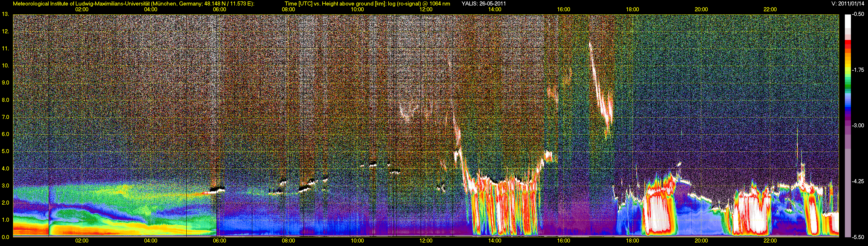Select the 18:00 tick label on the bottom axis

(x=632, y=241)
